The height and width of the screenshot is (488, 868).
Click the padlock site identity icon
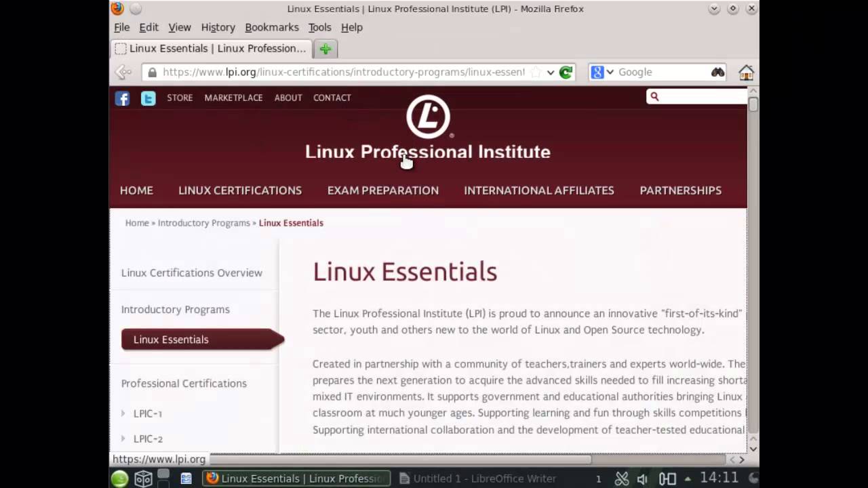coord(152,73)
